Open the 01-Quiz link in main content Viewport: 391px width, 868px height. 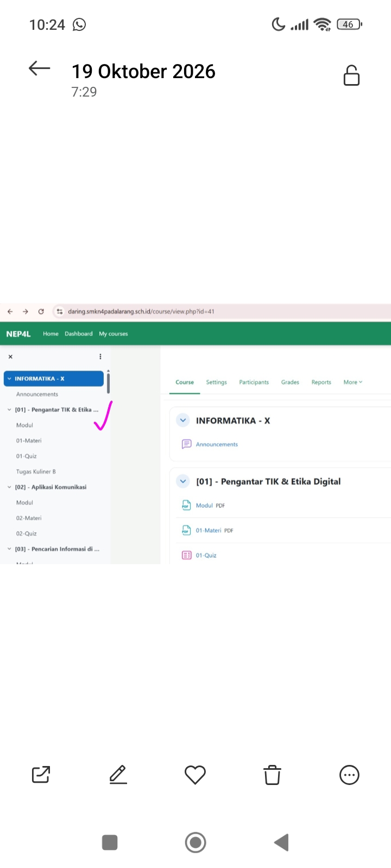206,555
